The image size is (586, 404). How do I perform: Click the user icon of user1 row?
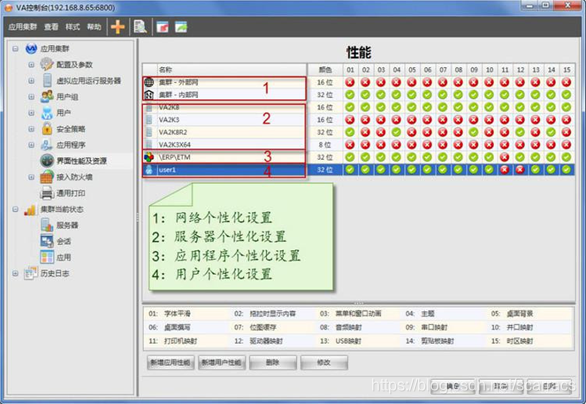point(149,170)
